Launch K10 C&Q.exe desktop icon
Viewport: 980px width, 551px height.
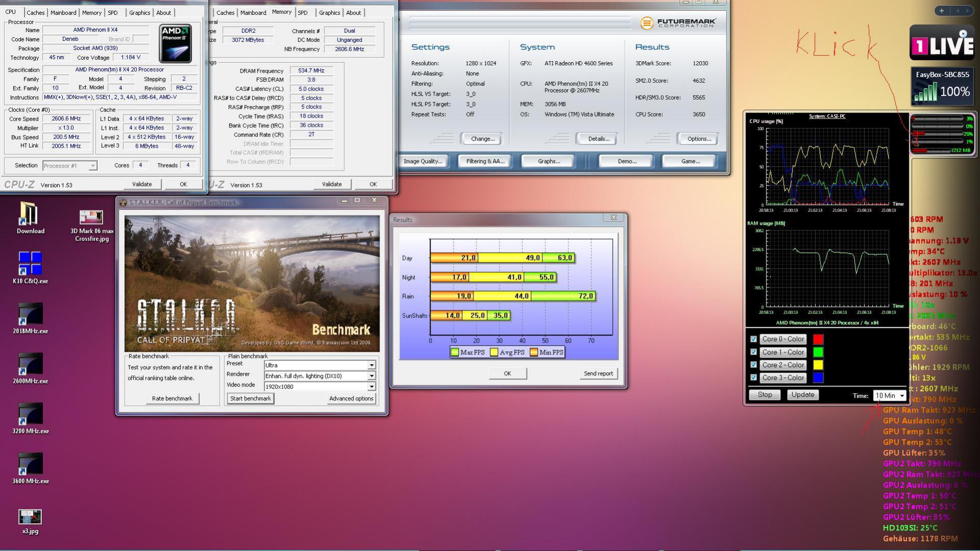(30, 263)
